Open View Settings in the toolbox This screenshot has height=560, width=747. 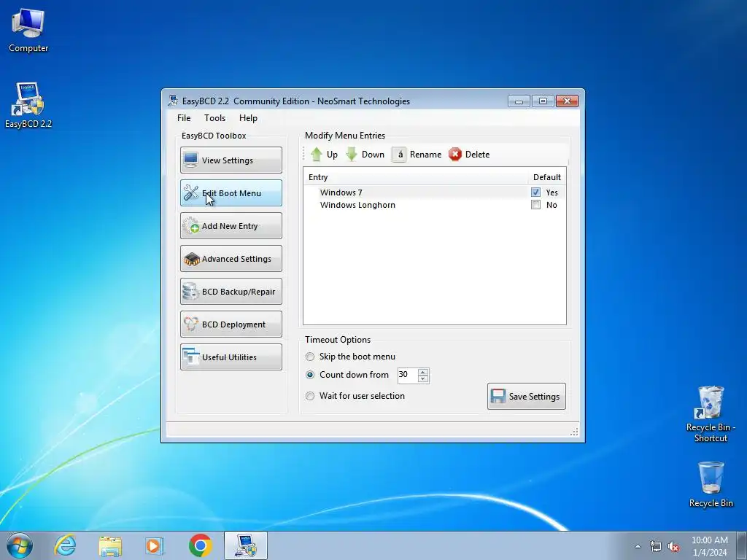click(x=231, y=160)
